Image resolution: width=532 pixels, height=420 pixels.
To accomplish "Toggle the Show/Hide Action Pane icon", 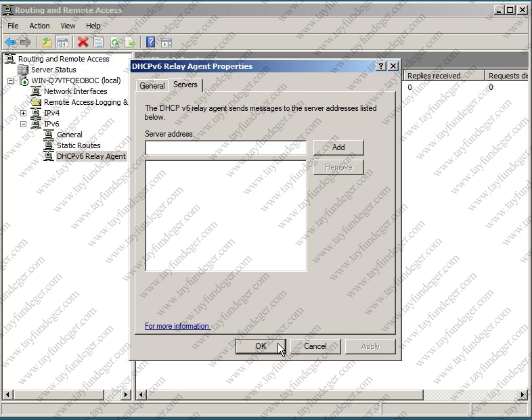I will (167, 43).
